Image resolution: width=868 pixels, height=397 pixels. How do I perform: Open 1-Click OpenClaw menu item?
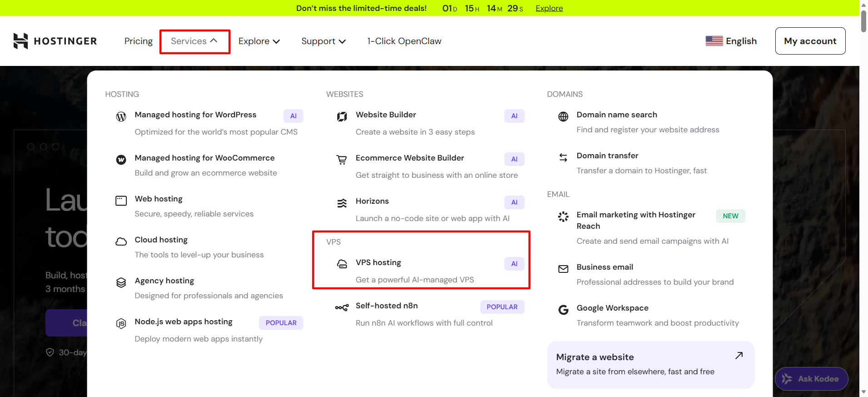404,41
